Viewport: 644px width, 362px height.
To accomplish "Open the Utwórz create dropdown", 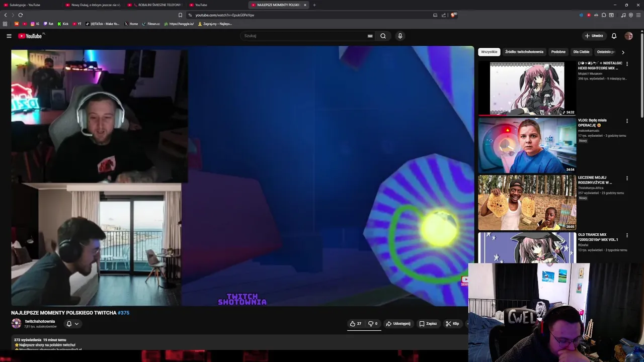I will click(x=594, y=36).
